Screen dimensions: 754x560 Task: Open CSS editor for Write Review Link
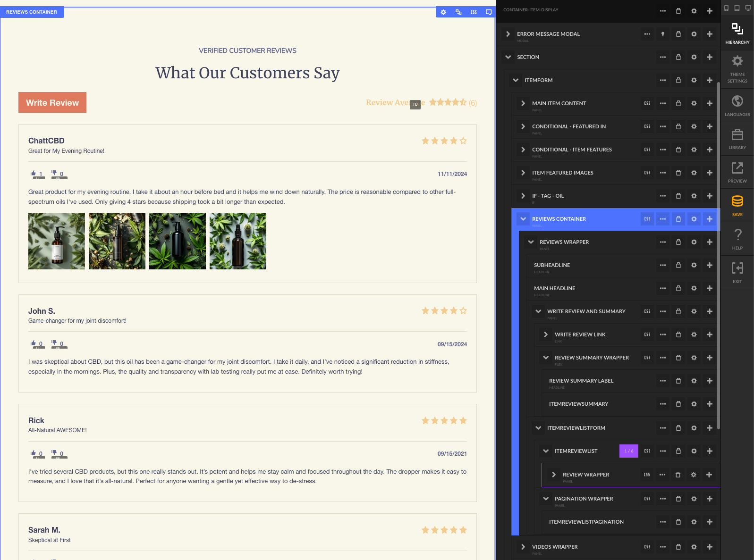(x=647, y=334)
